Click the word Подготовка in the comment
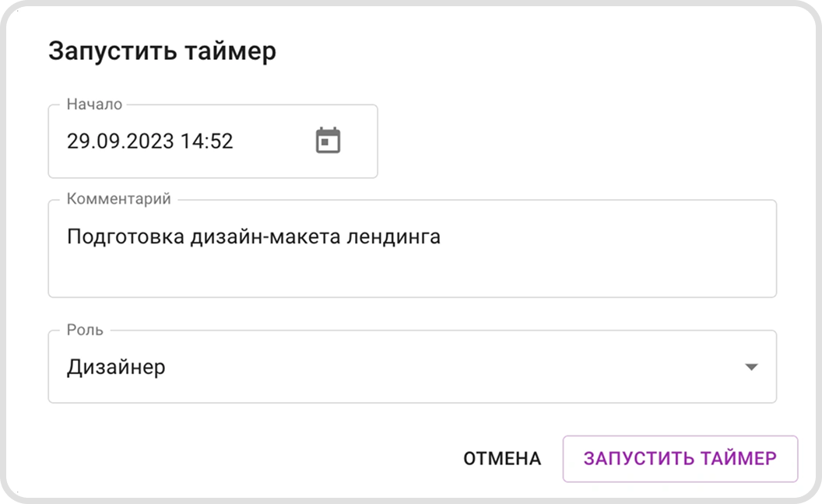 click(x=125, y=236)
